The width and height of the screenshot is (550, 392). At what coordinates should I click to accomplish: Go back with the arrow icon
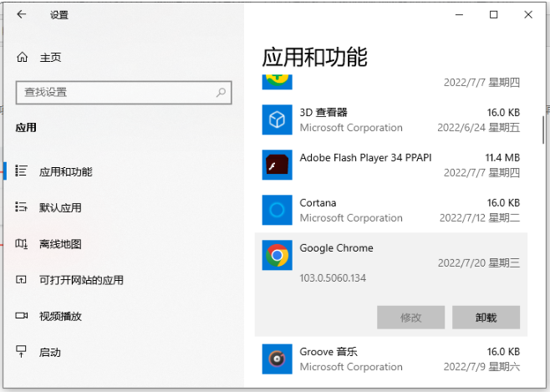[x=22, y=14]
